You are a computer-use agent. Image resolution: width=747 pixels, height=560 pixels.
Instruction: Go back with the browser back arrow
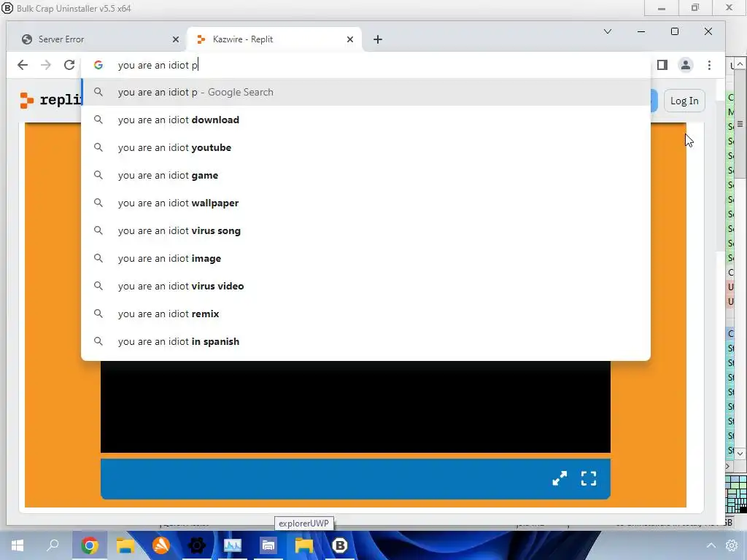click(x=23, y=65)
